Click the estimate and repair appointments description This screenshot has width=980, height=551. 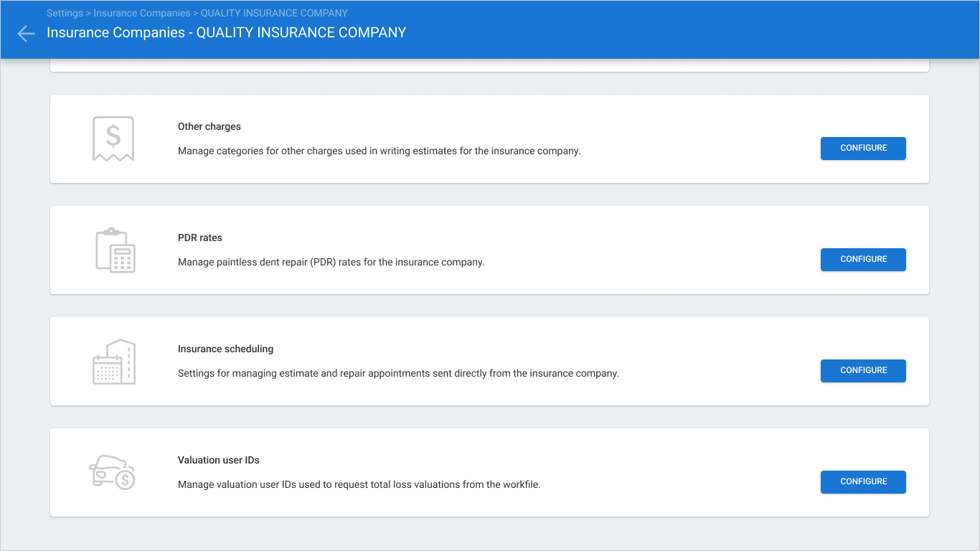[x=398, y=373]
